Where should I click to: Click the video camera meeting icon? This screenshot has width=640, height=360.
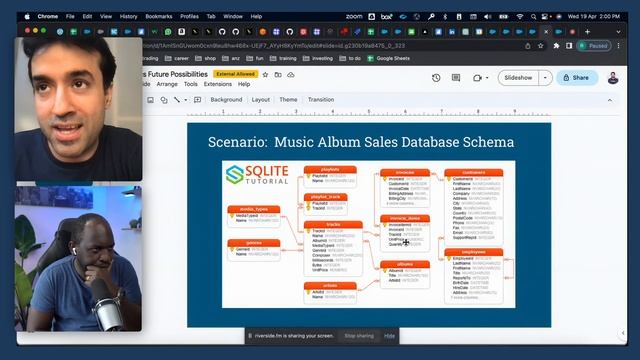click(477, 78)
